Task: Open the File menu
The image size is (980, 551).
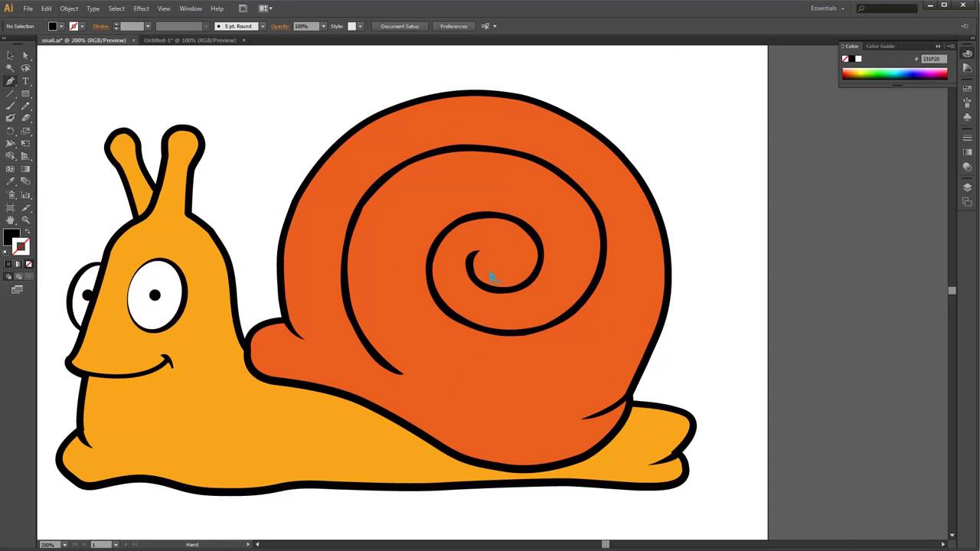Action: pyautogui.click(x=28, y=8)
